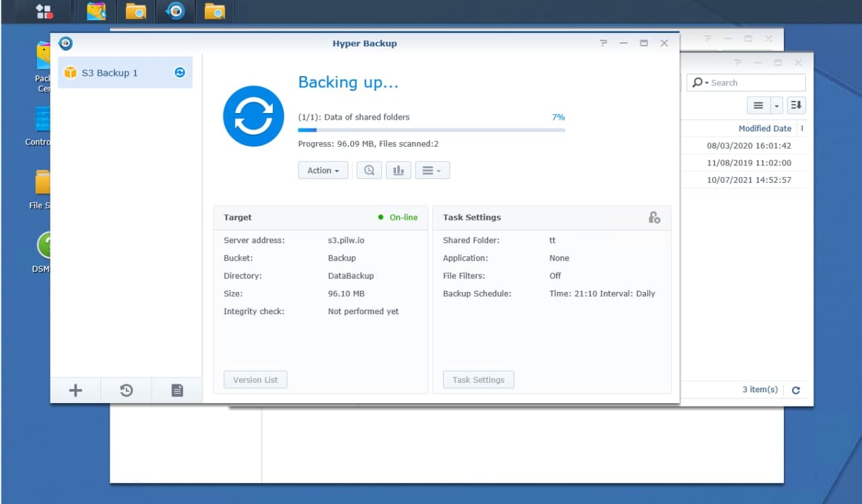Refresh the File Station file list
862x504 pixels.
(x=796, y=390)
